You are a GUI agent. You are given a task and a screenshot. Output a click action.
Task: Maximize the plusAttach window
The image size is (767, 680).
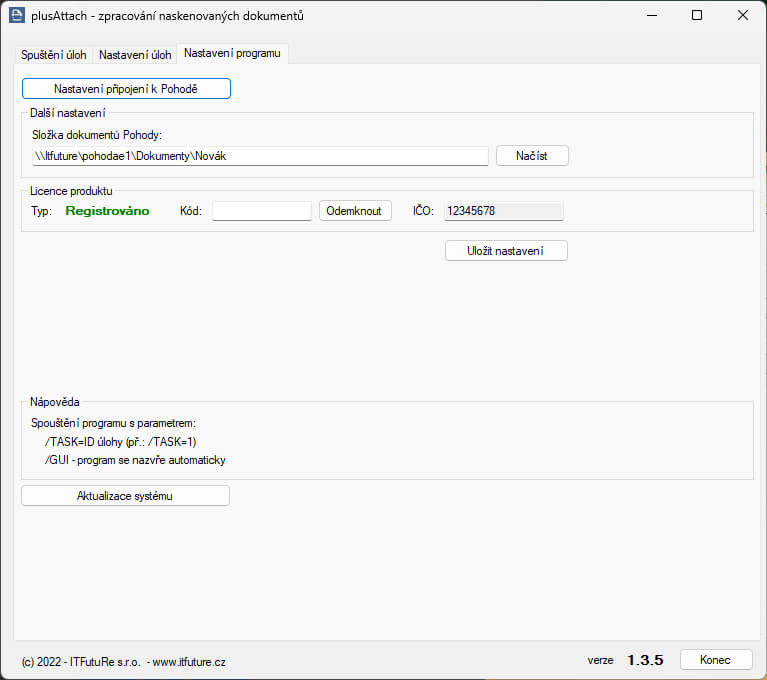697,15
